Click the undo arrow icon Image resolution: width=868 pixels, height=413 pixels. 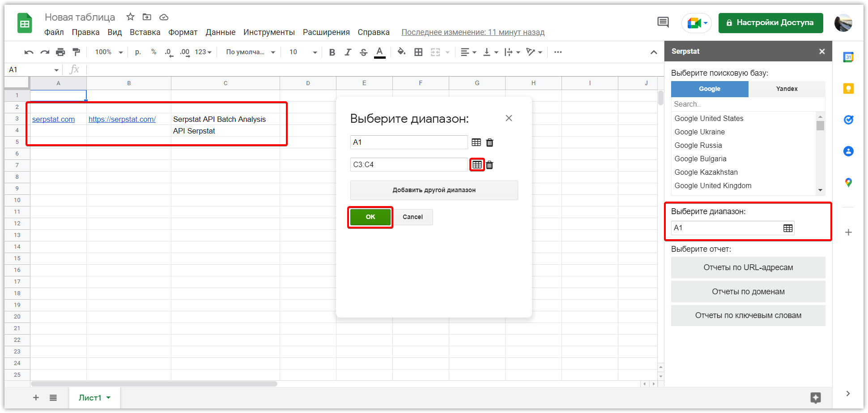[29, 52]
